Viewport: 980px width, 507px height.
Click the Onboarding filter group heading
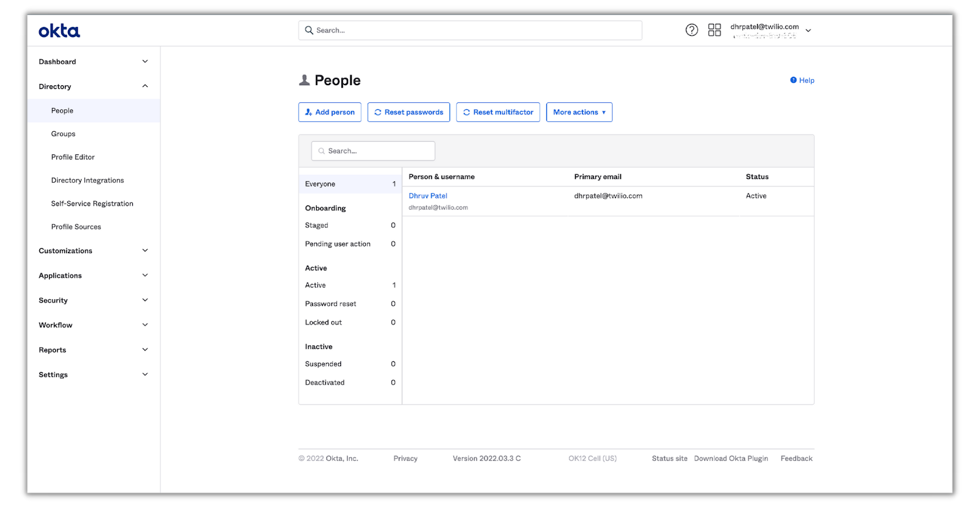325,208
